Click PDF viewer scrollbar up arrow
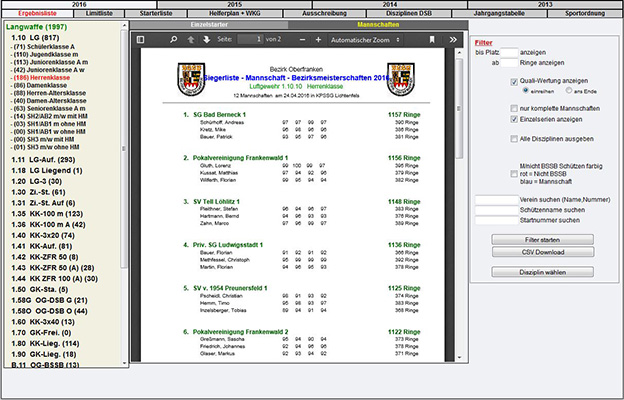The width and height of the screenshot is (624, 400). 459,53
